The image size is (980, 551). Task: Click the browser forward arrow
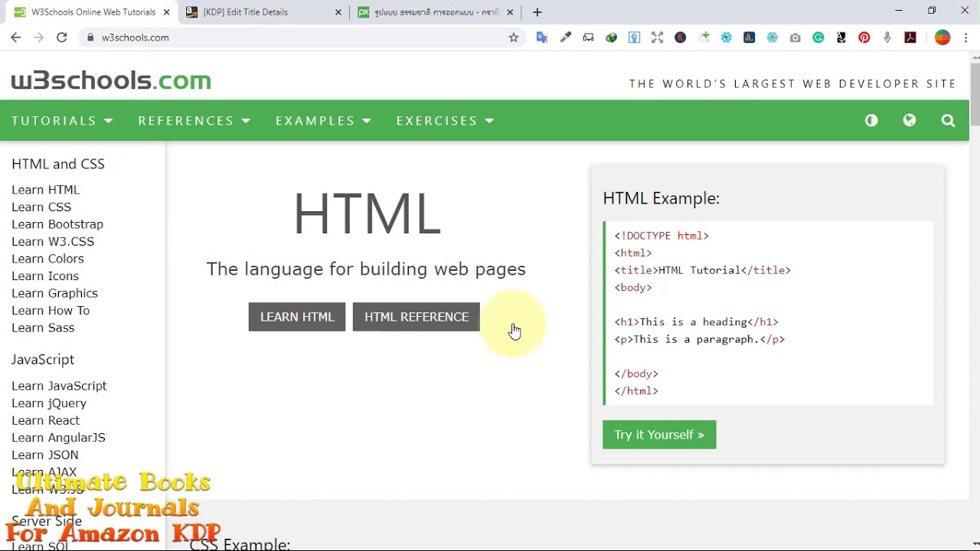[x=39, y=37]
